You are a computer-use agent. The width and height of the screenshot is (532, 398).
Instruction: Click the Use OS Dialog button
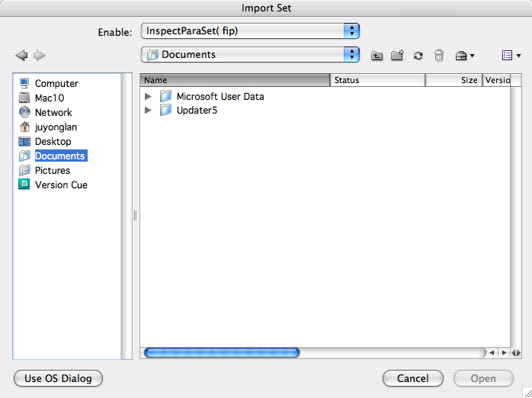(58, 378)
